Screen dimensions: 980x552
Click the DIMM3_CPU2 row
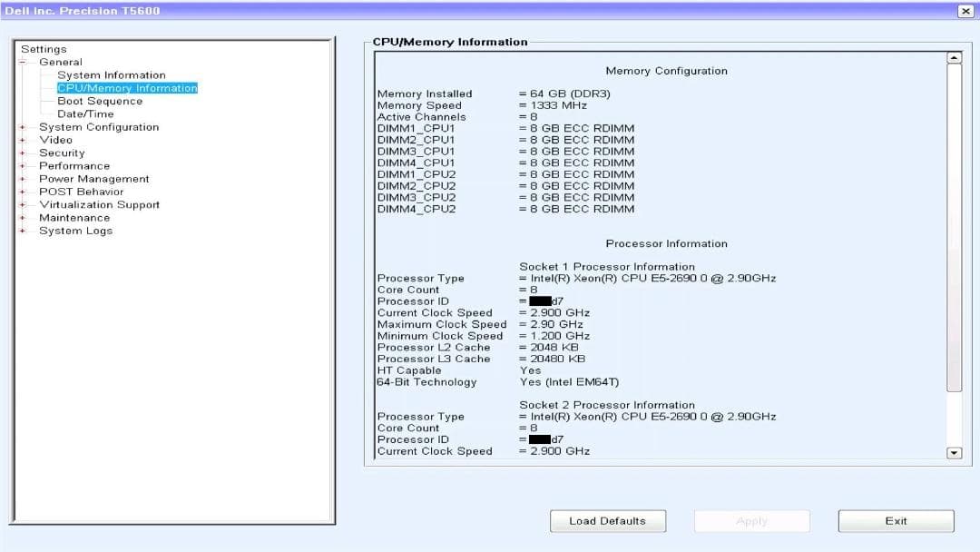coord(505,198)
